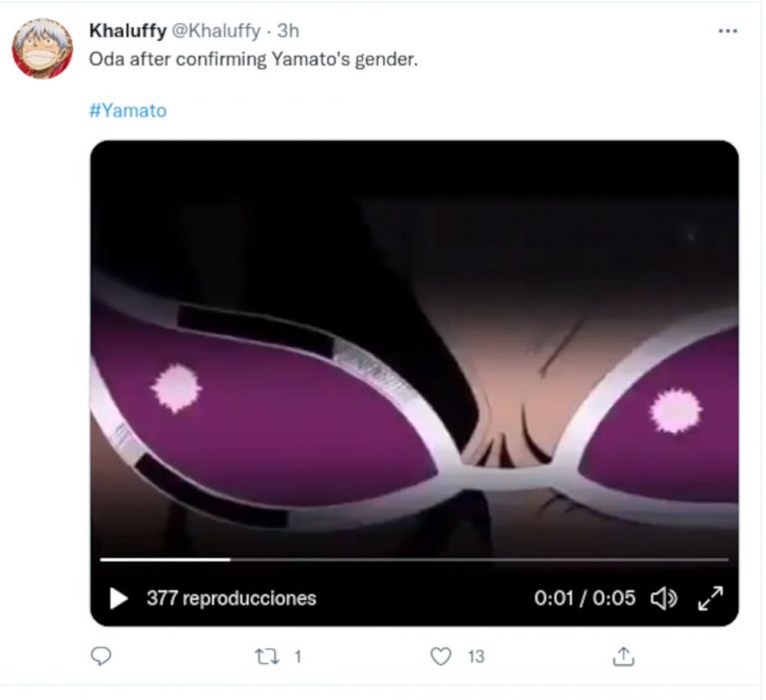Image resolution: width=766 pixels, height=700 pixels.
Task: Click the retweet count of 1
Action: [298, 656]
